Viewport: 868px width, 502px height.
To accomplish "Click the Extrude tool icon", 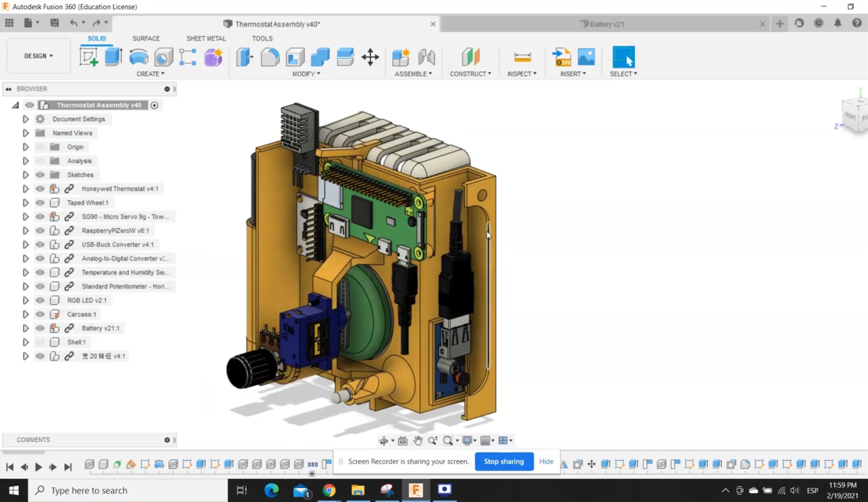I will (113, 57).
